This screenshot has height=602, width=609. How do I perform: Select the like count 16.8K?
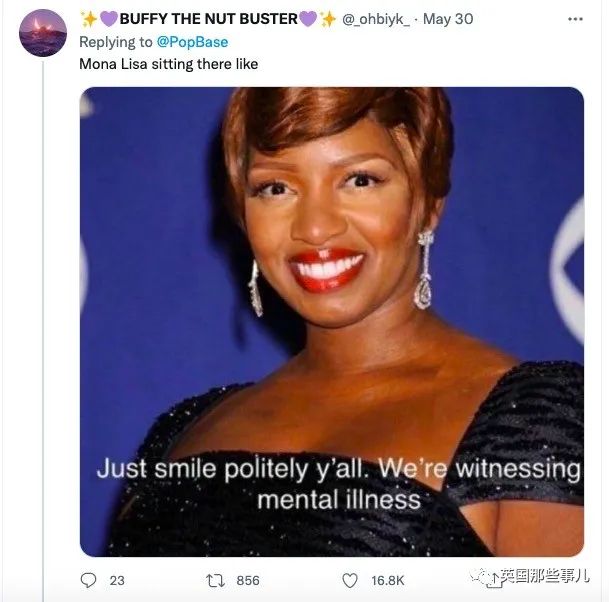(x=388, y=581)
